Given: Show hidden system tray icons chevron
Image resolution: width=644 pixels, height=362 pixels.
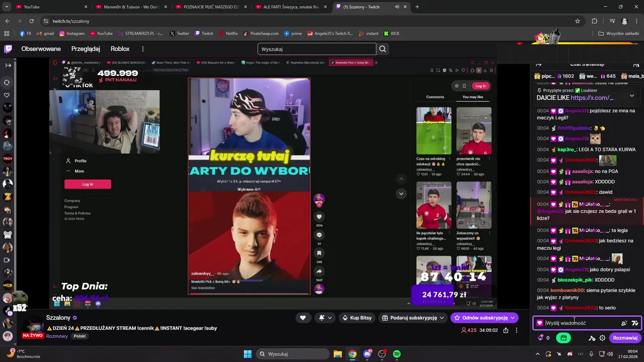Looking at the screenshot, I should coord(538,354).
